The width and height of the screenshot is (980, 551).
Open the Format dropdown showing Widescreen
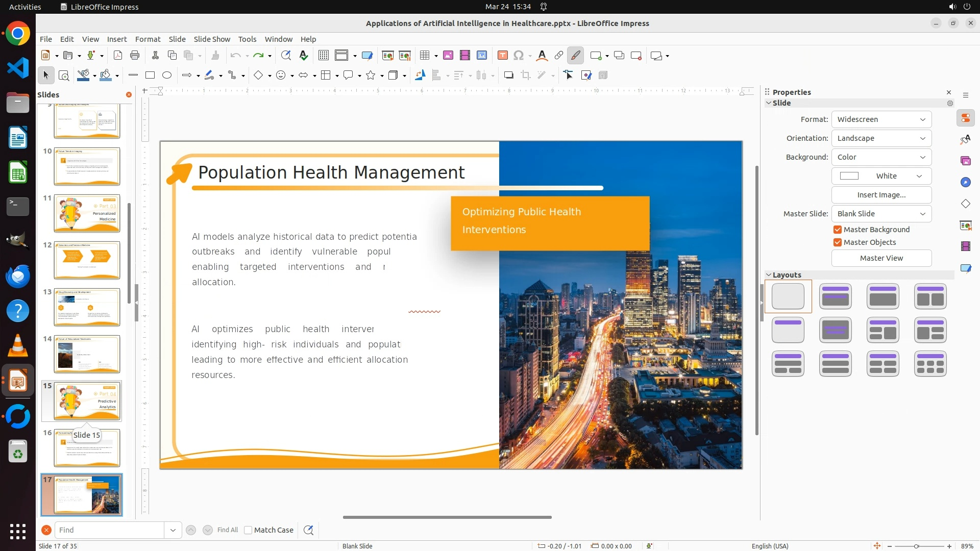click(881, 119)
